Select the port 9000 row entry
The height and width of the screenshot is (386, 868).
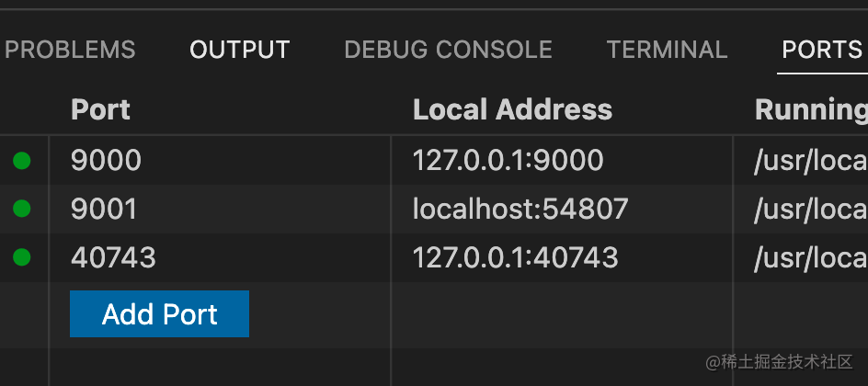tap(107, 161)
